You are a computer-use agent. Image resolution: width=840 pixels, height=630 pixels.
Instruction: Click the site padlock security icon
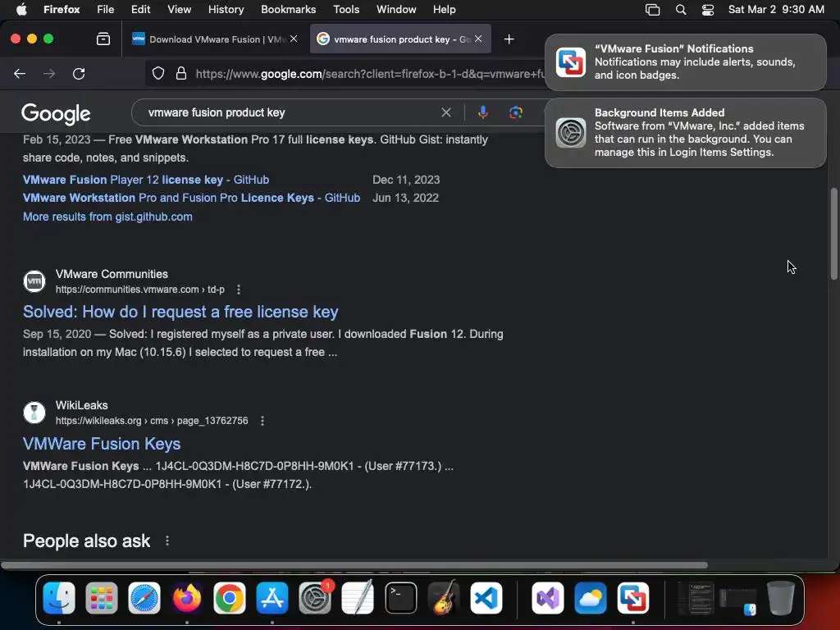click(x=181, y=73)
